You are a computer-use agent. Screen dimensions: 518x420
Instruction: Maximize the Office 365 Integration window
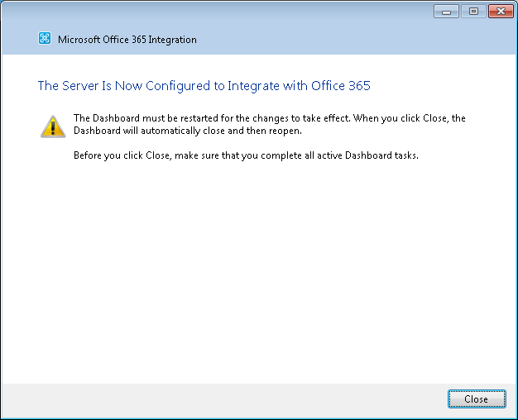click(x=473, y=12)
